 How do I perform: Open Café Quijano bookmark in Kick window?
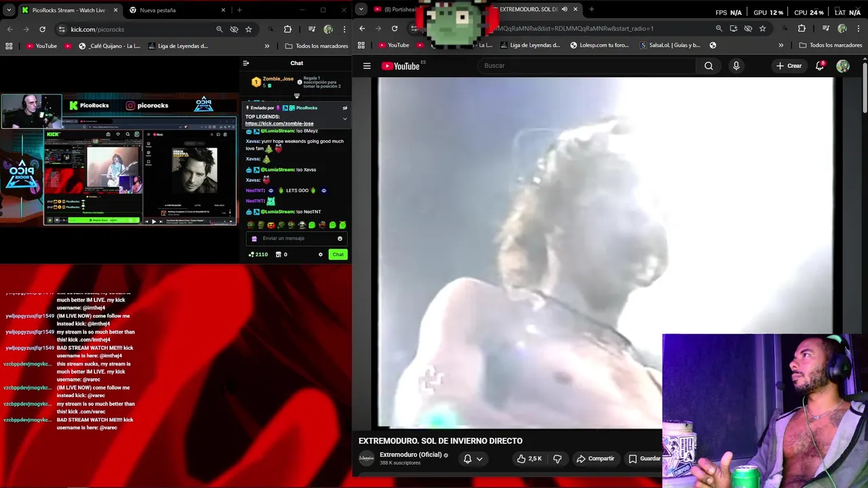tap(109, 46)
